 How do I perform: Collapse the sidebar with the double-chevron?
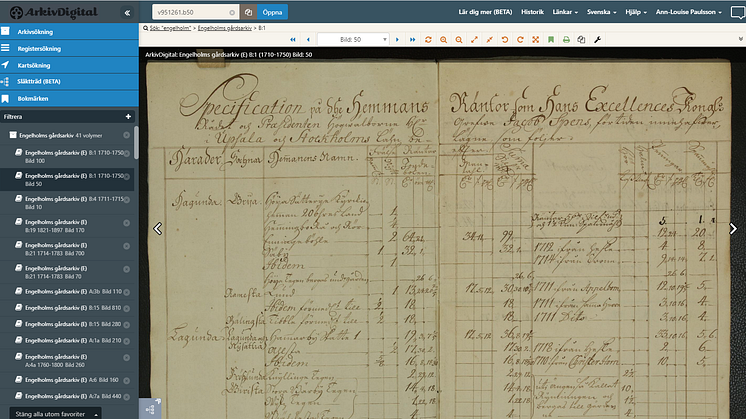coord(127,13)
